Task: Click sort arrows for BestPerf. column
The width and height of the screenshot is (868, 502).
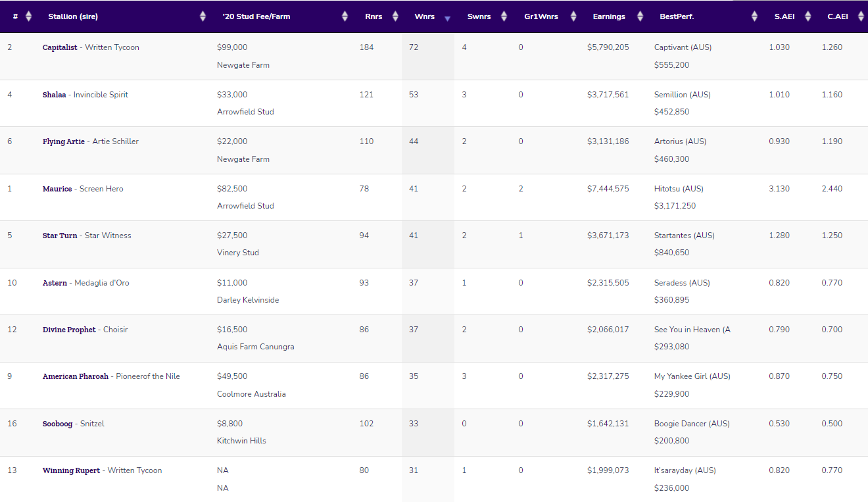Action: (754, 16)
